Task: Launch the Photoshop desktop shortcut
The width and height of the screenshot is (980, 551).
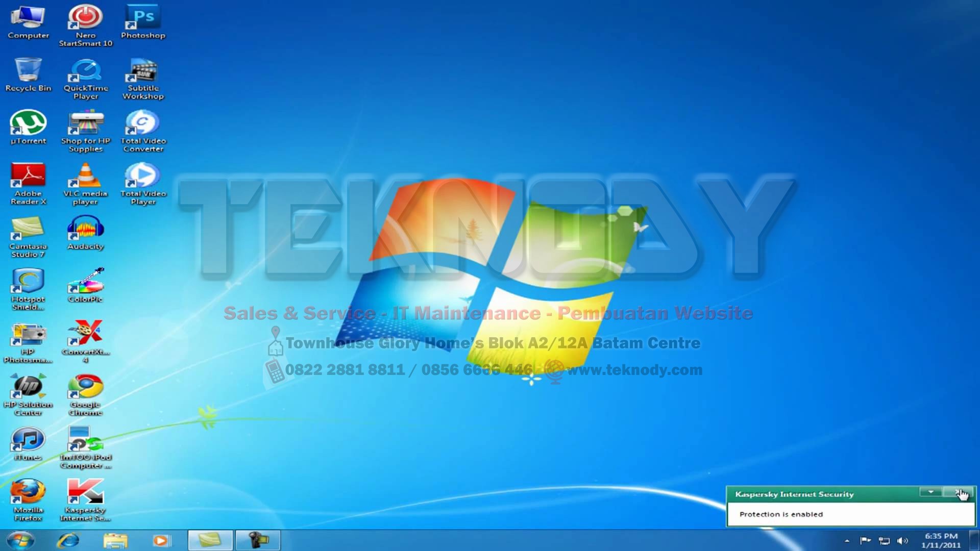Action: coord(143,22)
